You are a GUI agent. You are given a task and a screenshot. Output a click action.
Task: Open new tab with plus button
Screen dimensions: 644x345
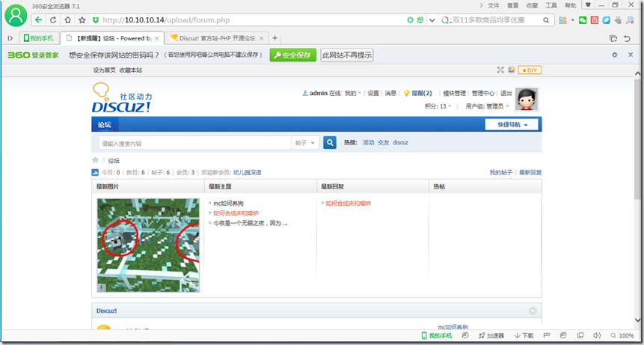[x=275, y=38]
